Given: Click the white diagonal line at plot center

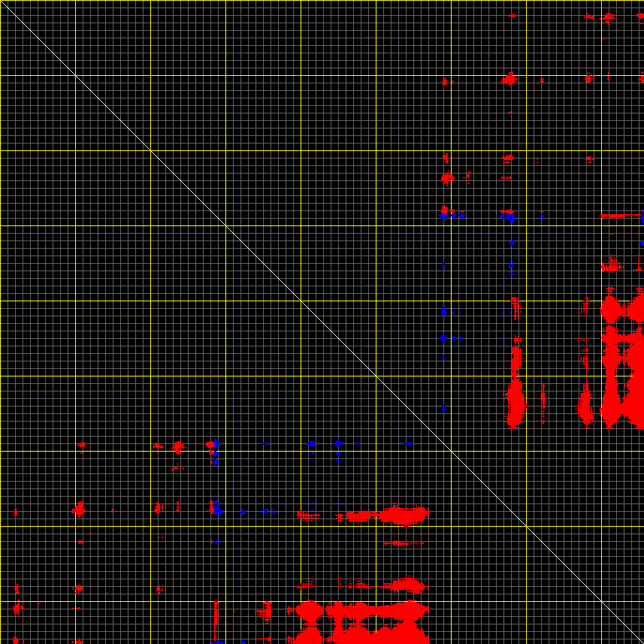Looking at the screenshot, I should (322, 322).
